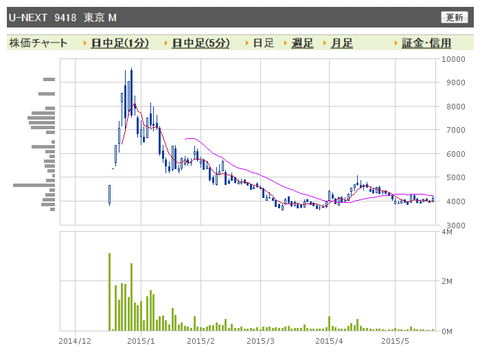Screen dimensions: 480x363
Task: Click the 5000 price axis label
Action: coord(456,177)
